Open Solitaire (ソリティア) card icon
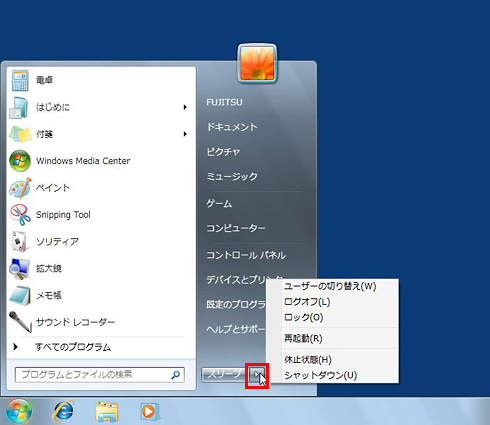The height and width of the screenshot is (425, 490). tap(19, 242)
